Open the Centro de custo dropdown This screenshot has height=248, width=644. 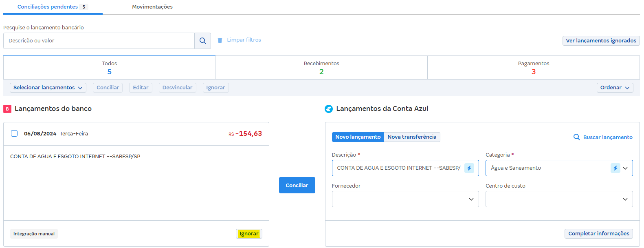(559, 199)
